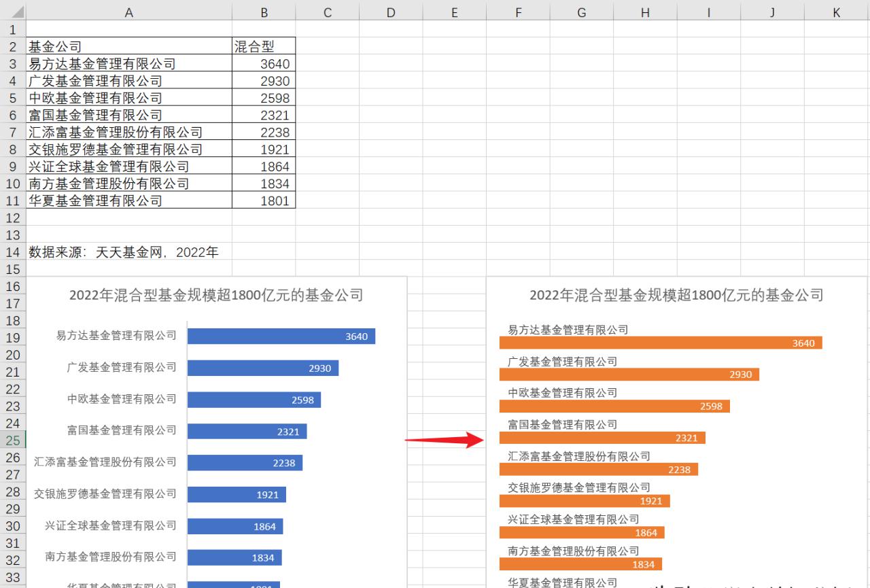Viewport: 870px width, 588px height.
Task: Click the header cell 混合型
Action: (264, 46)
